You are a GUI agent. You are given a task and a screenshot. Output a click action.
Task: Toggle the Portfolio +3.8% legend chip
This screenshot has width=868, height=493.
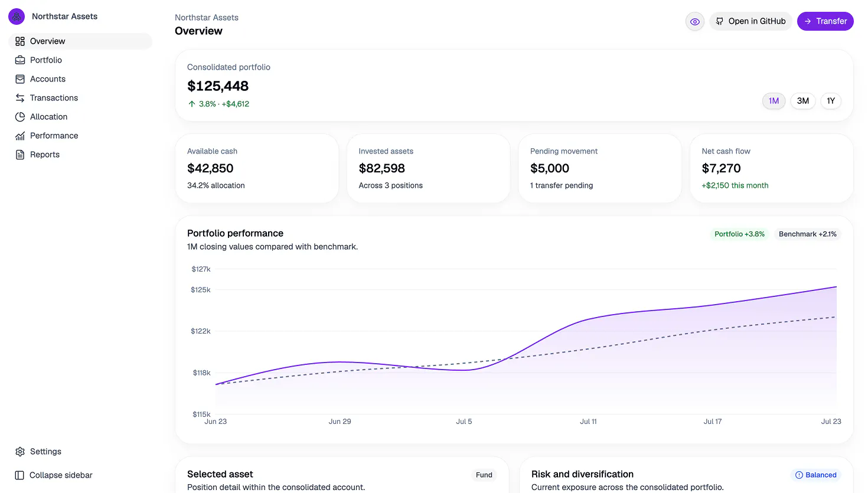point(739,234)
